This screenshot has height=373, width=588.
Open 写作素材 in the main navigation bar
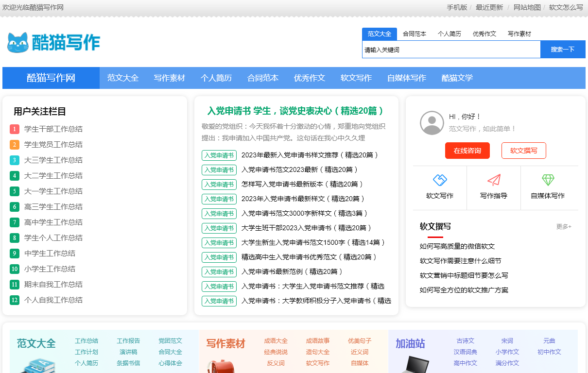pyautogui.click(x=170, y=78)
